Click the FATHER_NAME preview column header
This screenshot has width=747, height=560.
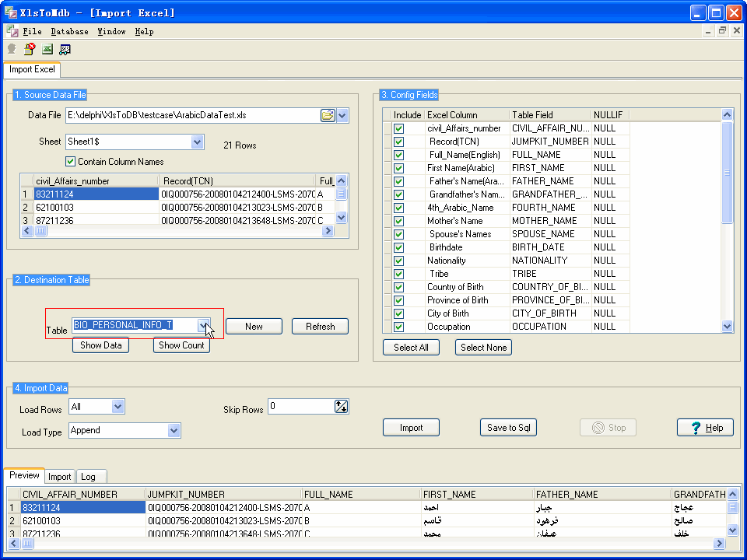[x=602, y=495]
